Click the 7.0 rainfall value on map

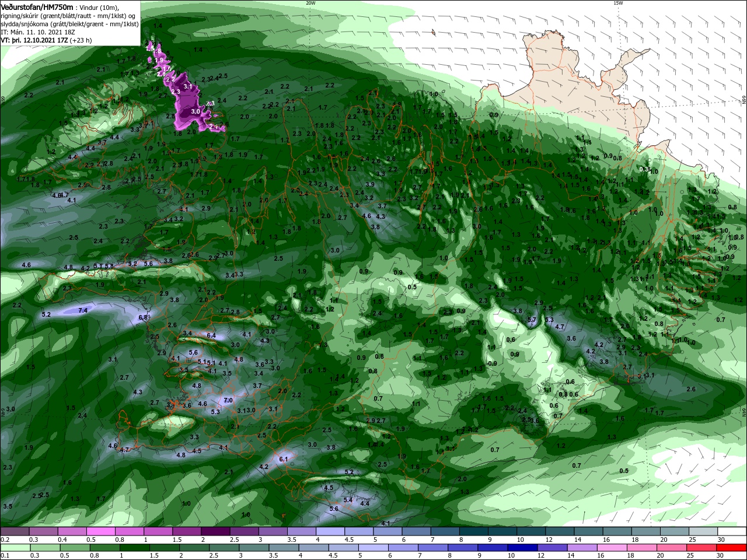tap(228, 400)
